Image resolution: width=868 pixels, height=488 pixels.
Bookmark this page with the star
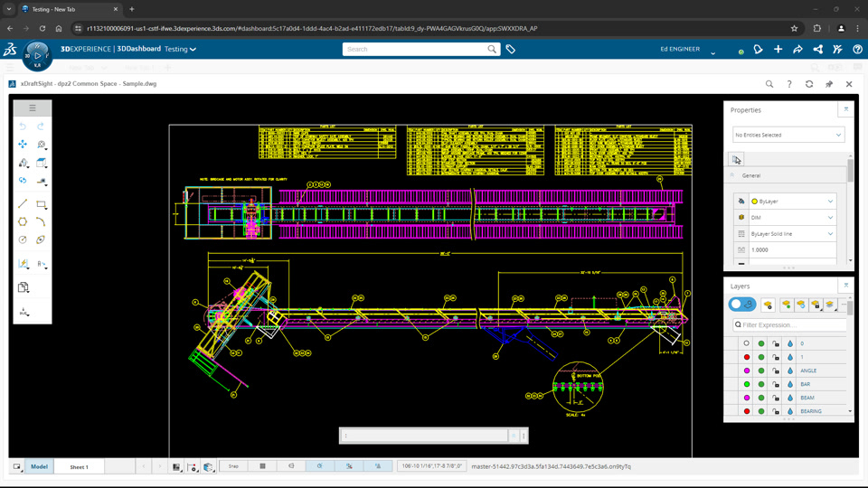pos(794,28)
